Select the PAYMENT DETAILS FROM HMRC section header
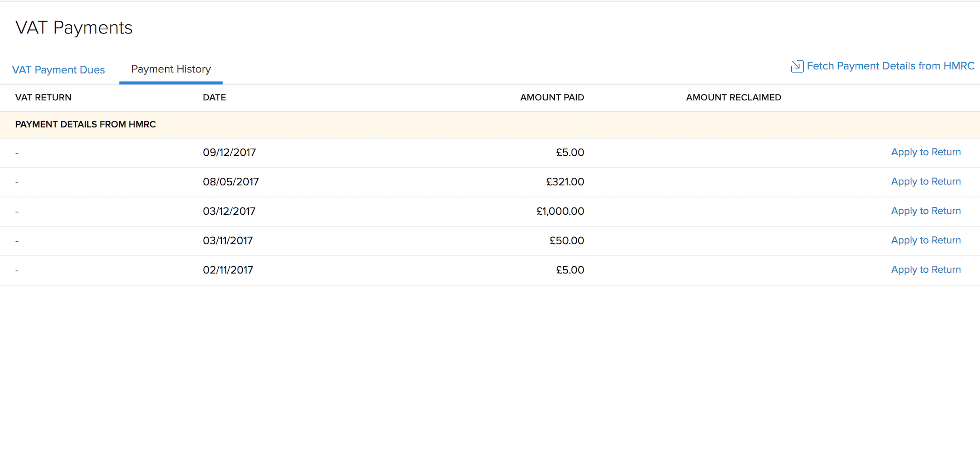 click(x=85, y=125)
